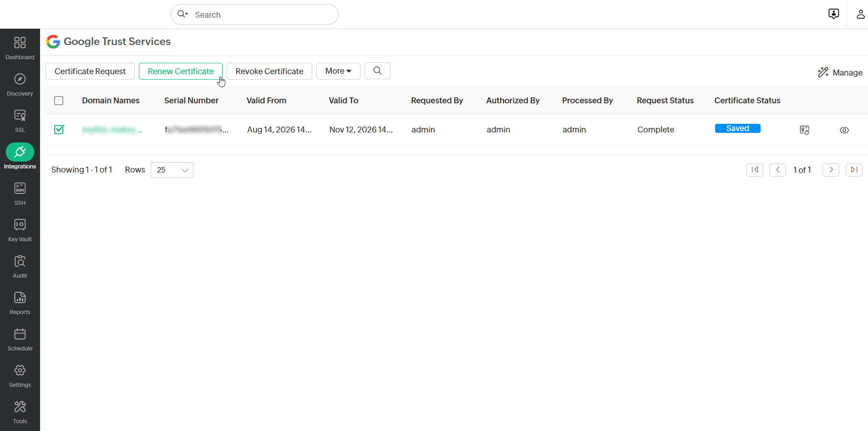Click the Requested By column header

click(x=437, y=101)
